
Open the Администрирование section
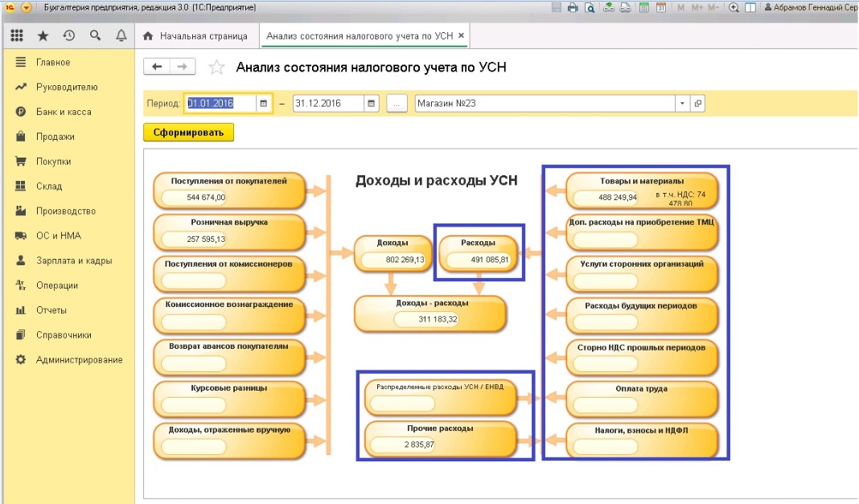tap(80, 360)
